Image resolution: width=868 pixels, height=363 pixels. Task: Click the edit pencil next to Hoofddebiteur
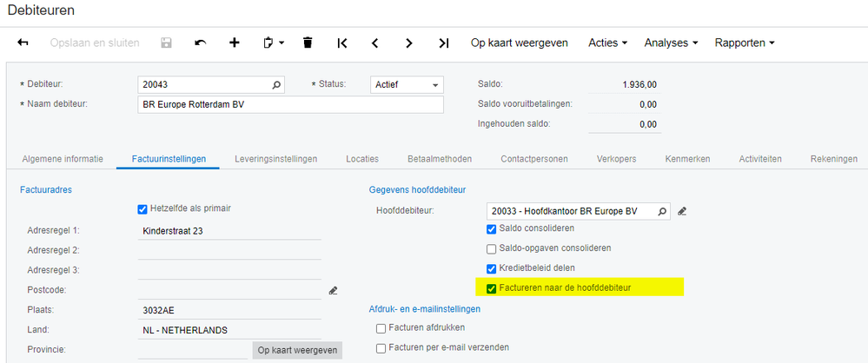pyautogui.click(x=682, y=211)
